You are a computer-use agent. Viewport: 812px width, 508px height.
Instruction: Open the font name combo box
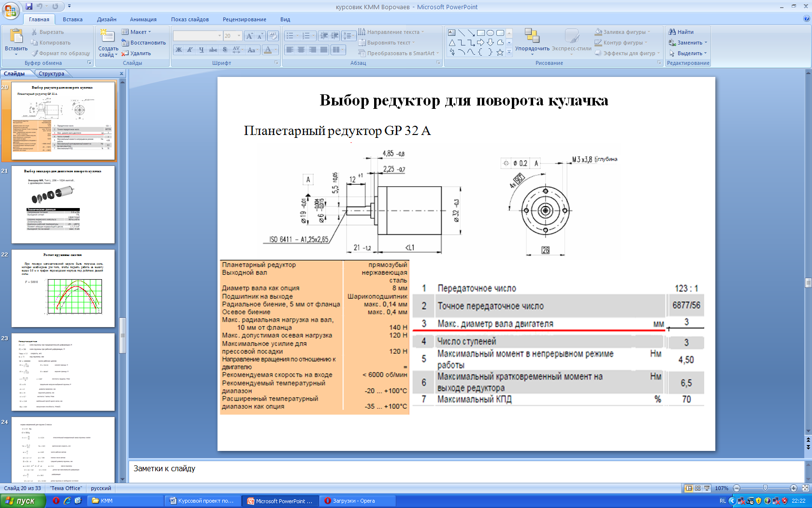tap(197, 36)
